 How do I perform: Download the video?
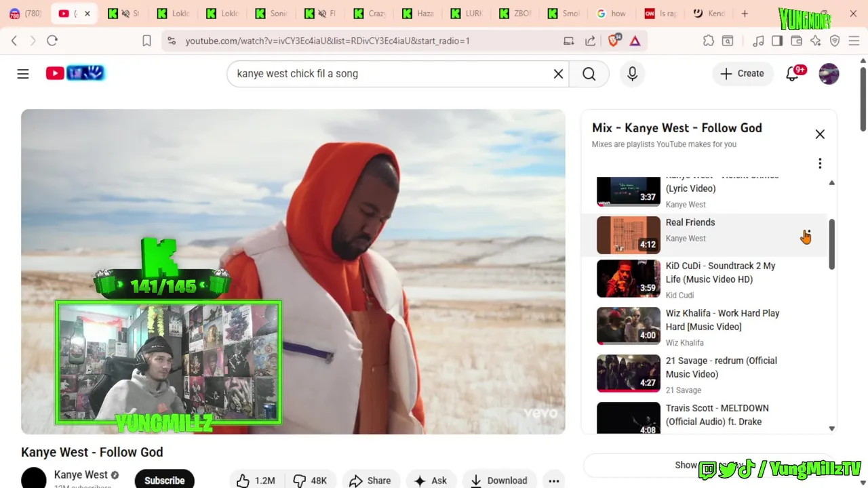498,481
